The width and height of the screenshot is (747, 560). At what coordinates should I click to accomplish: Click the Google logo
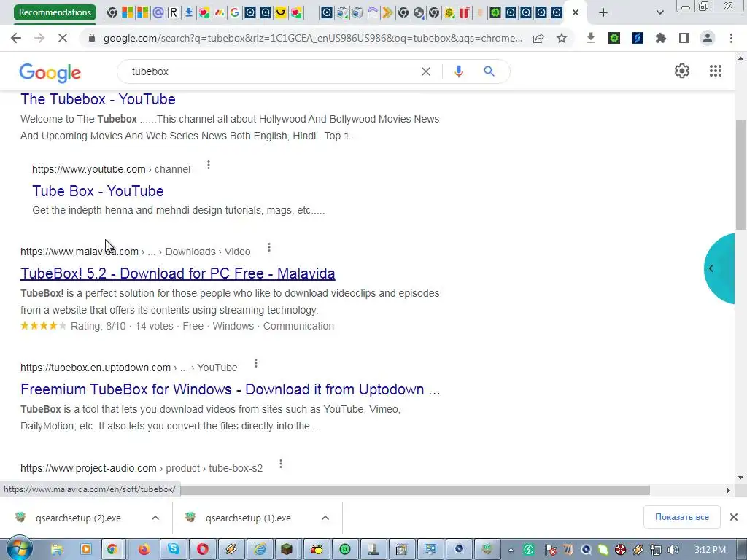click(x=50, y=72)
